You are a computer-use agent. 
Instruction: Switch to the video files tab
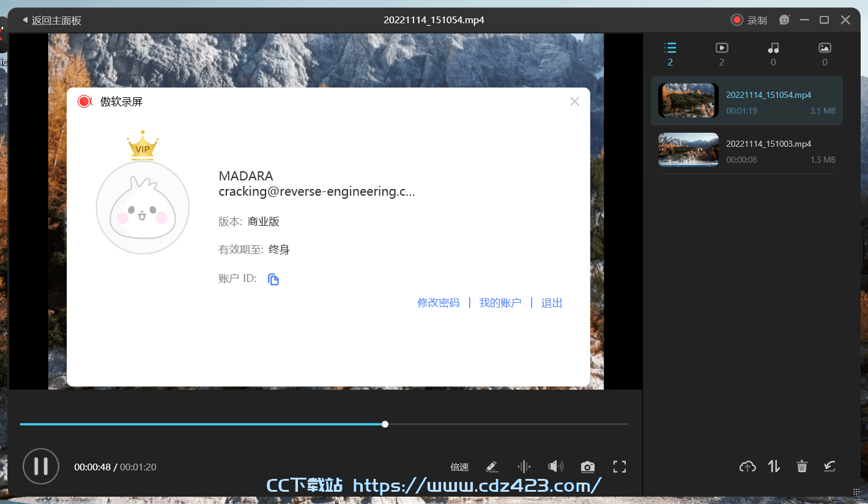[x=722, y=54]
